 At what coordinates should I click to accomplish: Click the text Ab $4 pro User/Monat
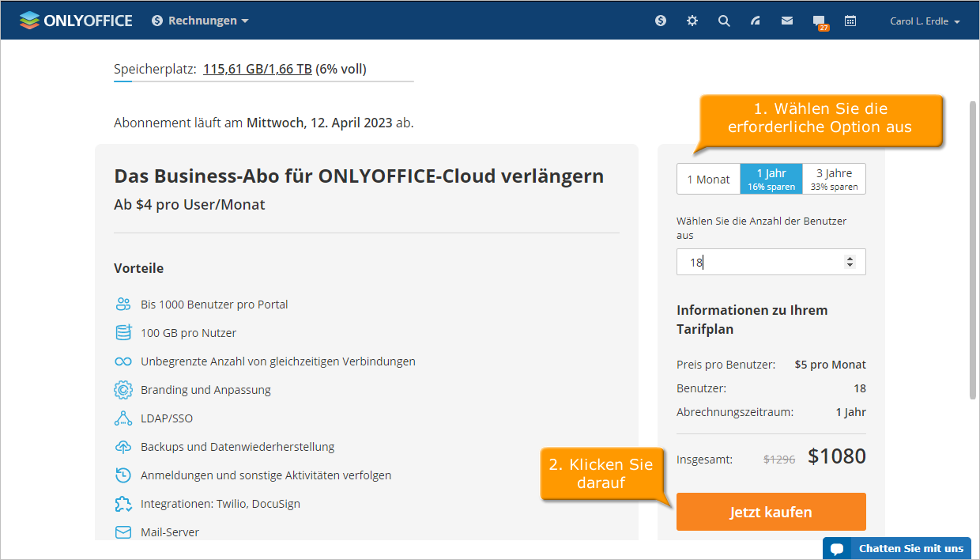[190, 205]
